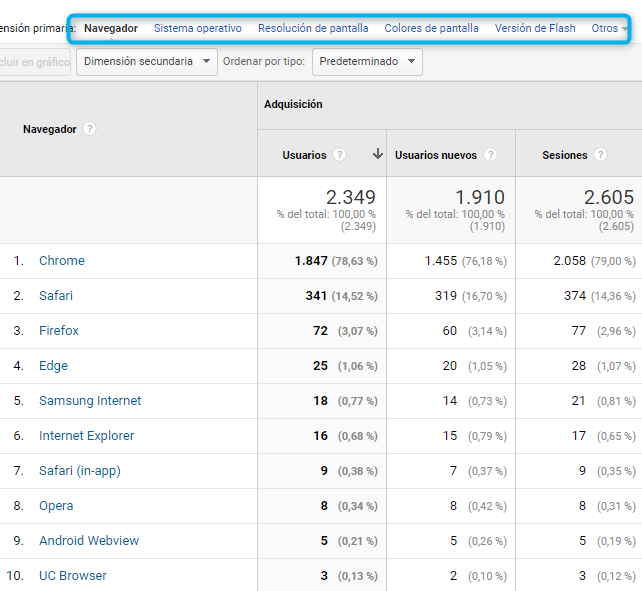Image resolution: width=642 pixels, height=591 pixels.
Task: Switch to Sistema operativo dimension
Action: pyautogui.click(x=198, y=28)
